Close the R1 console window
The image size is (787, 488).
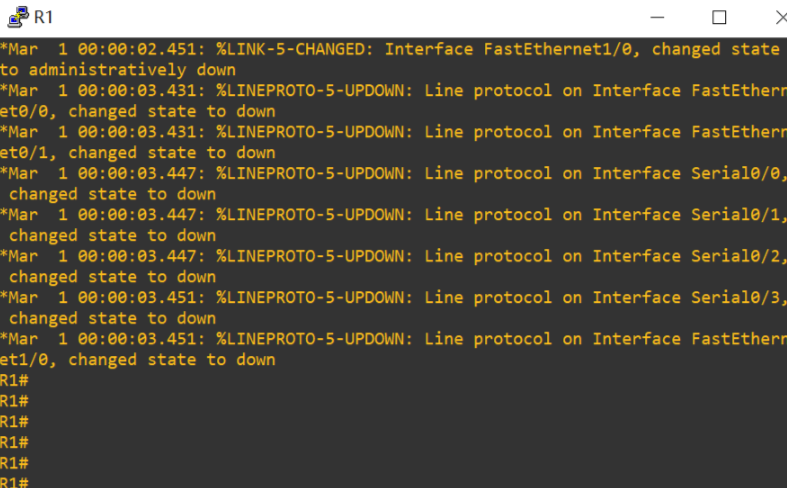(x=780, y=17)
